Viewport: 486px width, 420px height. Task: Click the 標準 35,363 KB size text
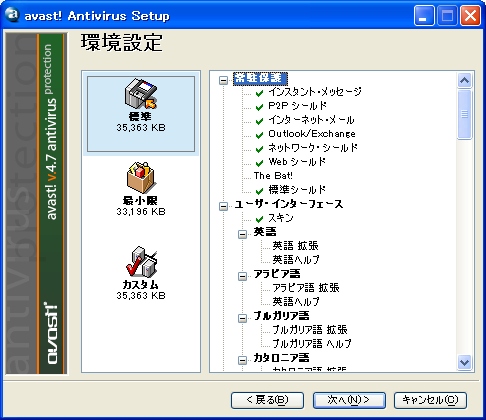coord(141,128)
